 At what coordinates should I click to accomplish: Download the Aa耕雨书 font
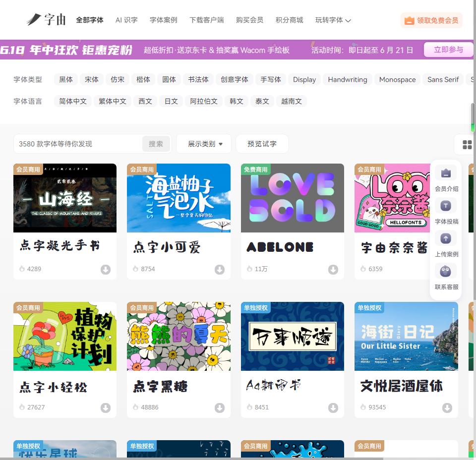(333, 408)
